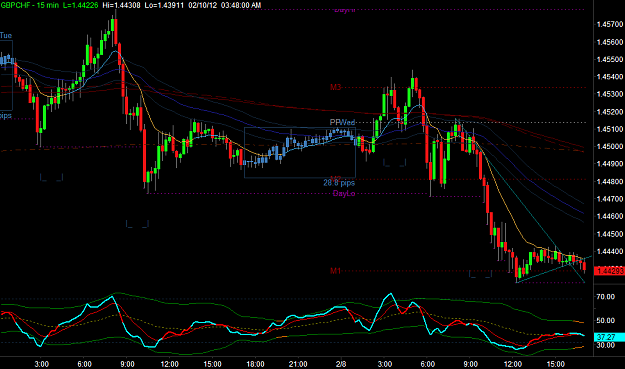Click the 1.45400 price axis label
This screenshot has width=625, height=369.
click(609, 77)
